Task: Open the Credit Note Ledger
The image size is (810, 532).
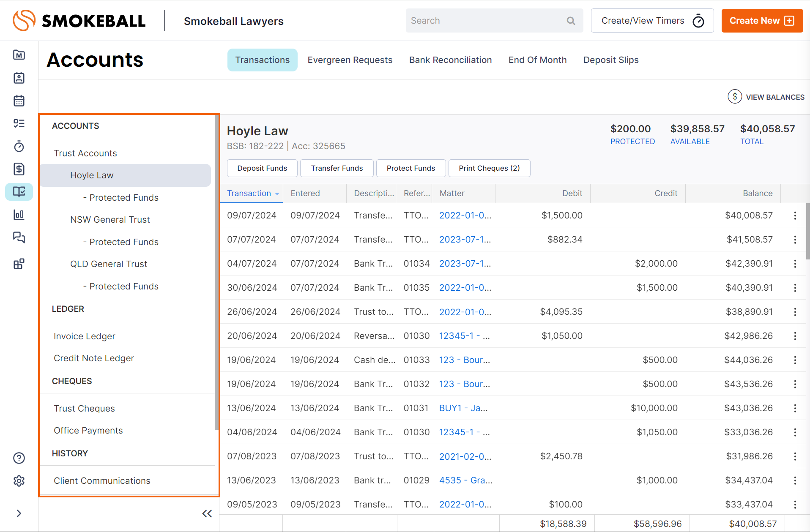Action: pyautogui.click(x=94, y=358)
